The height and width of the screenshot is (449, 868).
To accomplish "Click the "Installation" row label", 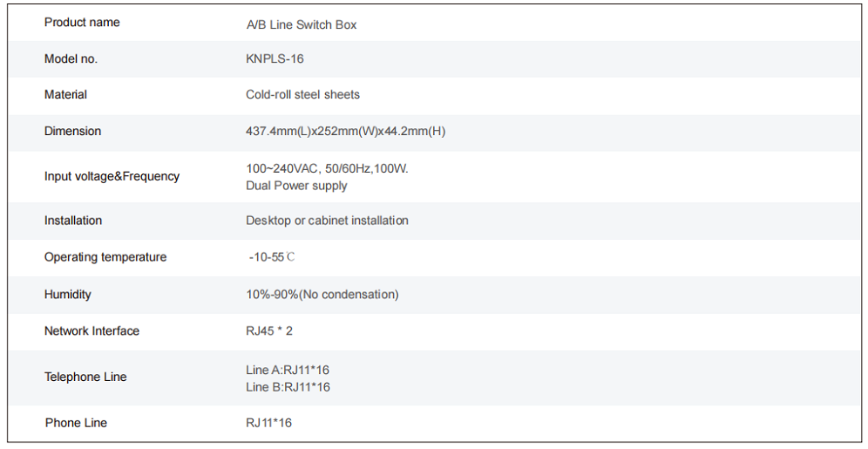I will (x=73, y=221).
